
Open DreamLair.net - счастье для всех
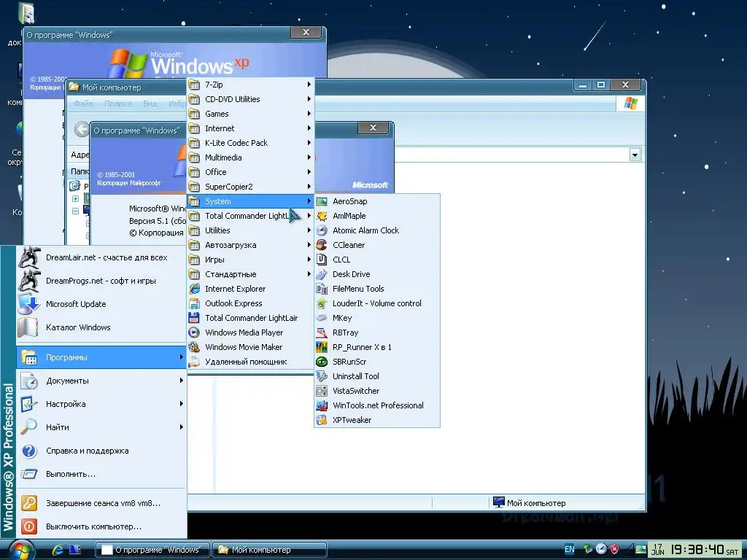[101, 257]
